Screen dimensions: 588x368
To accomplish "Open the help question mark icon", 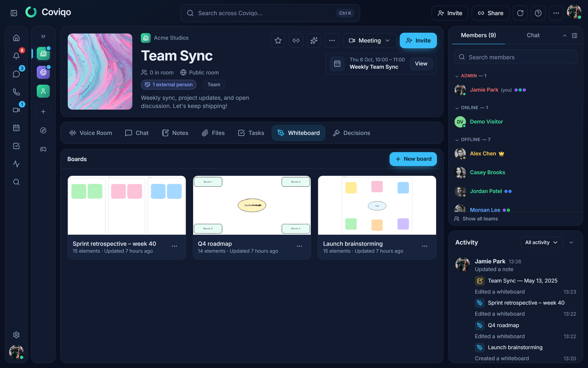I will pyautogui.click(x=538, y=13).
